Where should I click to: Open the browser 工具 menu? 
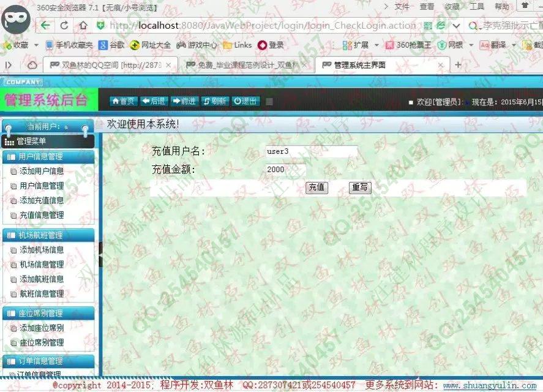click(476, 7)
